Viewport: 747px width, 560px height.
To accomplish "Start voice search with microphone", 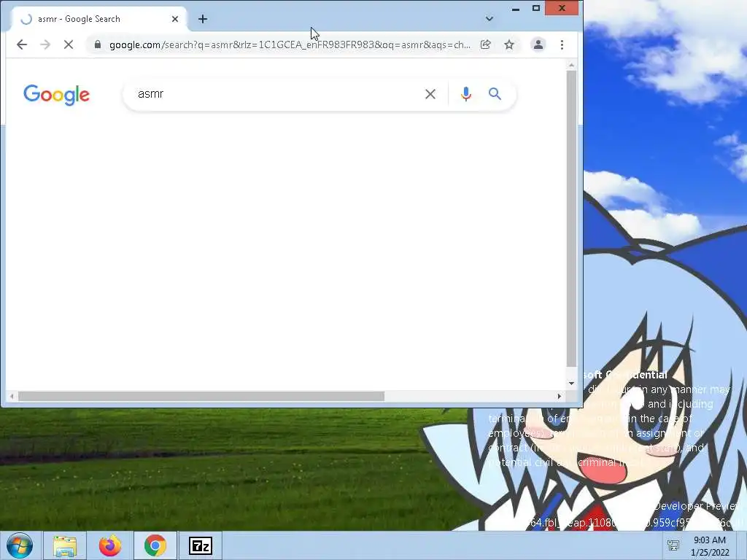I will tap(466, 94).
